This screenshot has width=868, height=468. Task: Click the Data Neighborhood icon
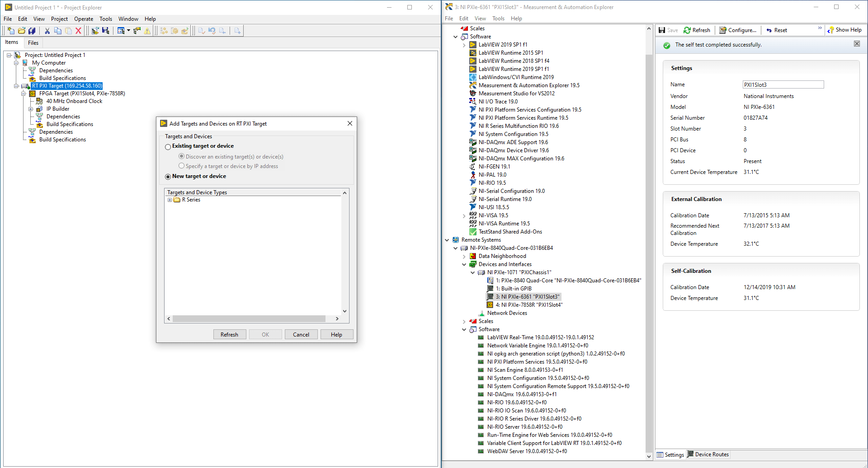pyautogui.click(x=473, y=256)
